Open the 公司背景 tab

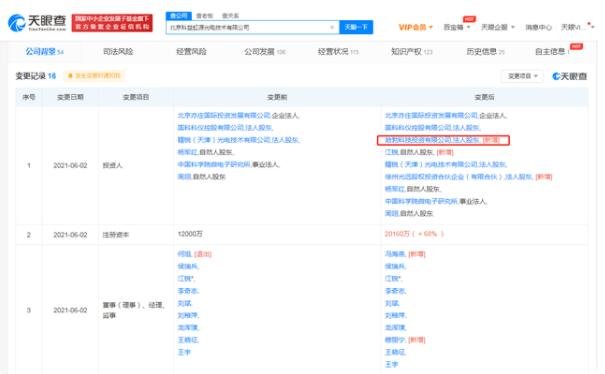(44, 51)
